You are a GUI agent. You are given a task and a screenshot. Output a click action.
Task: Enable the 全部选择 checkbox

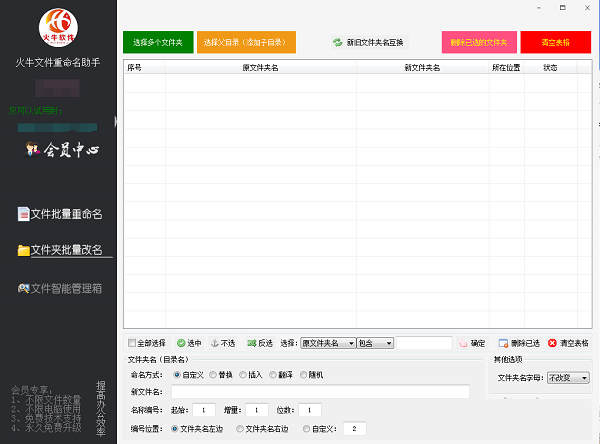[x=131, y=343]
